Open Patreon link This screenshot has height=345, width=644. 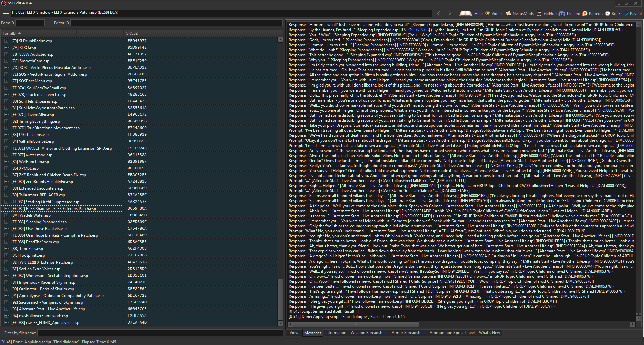click(x=593, y=14)
